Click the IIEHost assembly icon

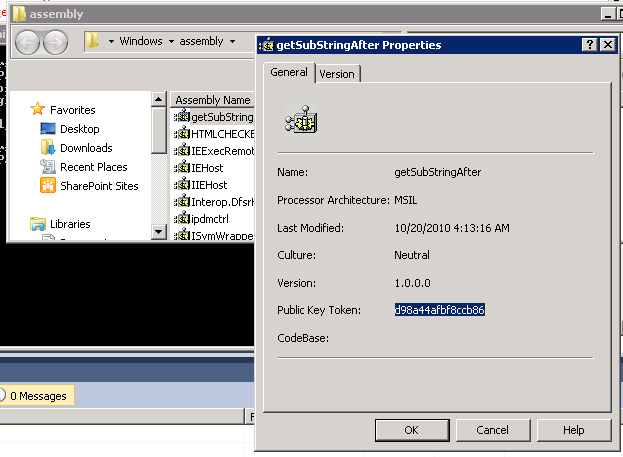coord(182,184)
